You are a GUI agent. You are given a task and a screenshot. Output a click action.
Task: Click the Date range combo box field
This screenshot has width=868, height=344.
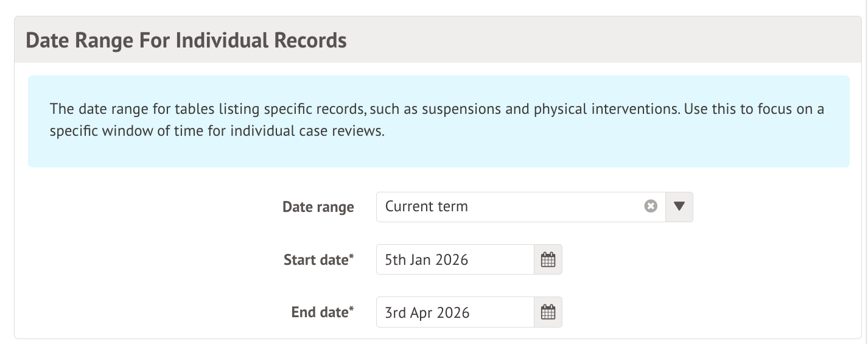(511, 206)
